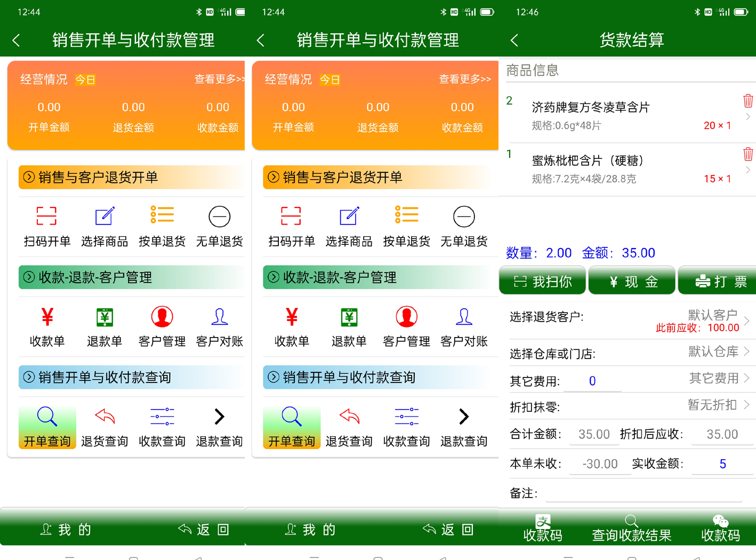Tap 扫码开单 scan icon in left panel

click(x=46, y=216)
